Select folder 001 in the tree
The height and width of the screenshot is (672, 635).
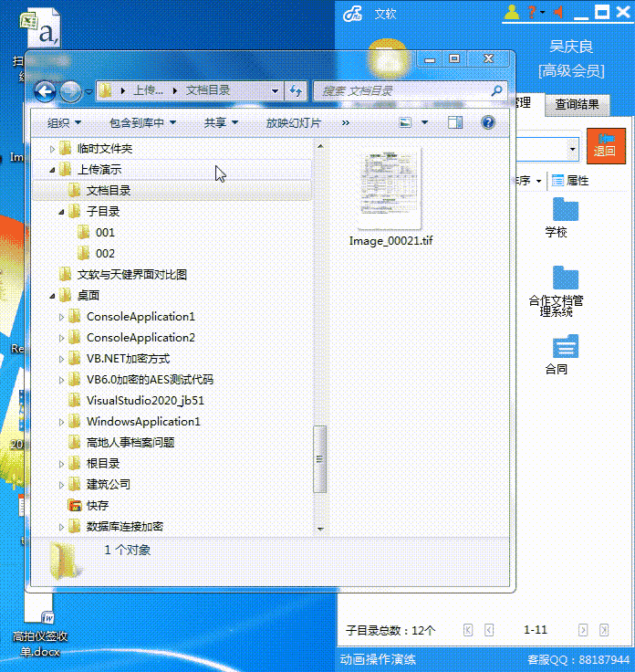[x=105, y=232]
